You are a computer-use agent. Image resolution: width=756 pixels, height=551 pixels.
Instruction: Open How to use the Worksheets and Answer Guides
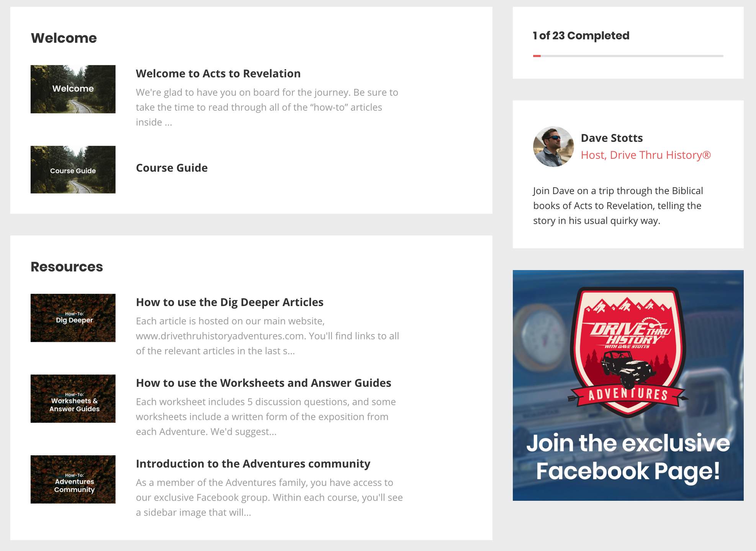tap(263, 383)
